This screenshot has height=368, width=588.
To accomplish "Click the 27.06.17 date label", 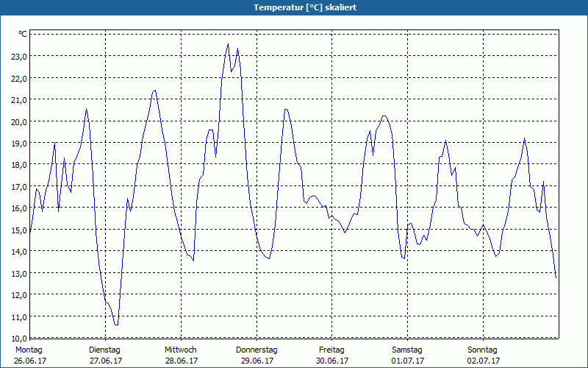I will pos(106,361).
